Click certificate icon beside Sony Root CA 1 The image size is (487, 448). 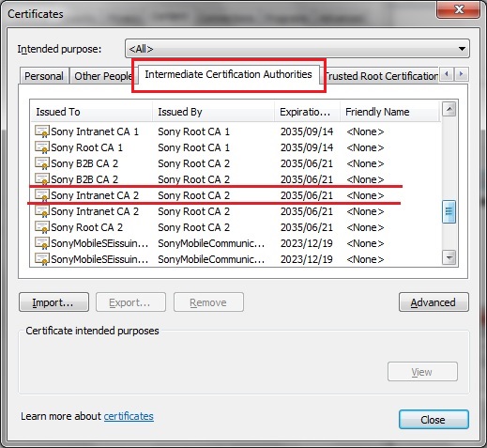click(x=42, y=147)
